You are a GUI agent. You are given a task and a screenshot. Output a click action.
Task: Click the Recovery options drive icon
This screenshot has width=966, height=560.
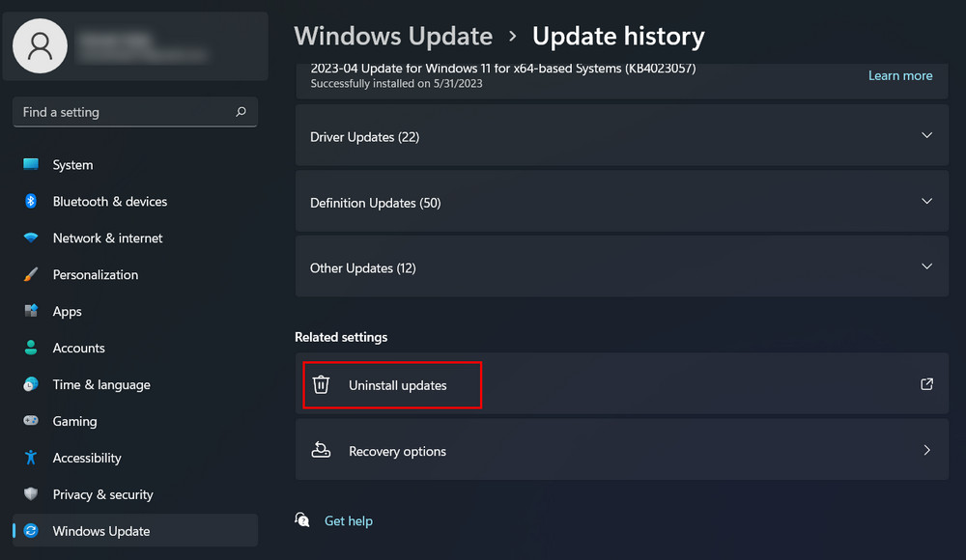point(321,450)
